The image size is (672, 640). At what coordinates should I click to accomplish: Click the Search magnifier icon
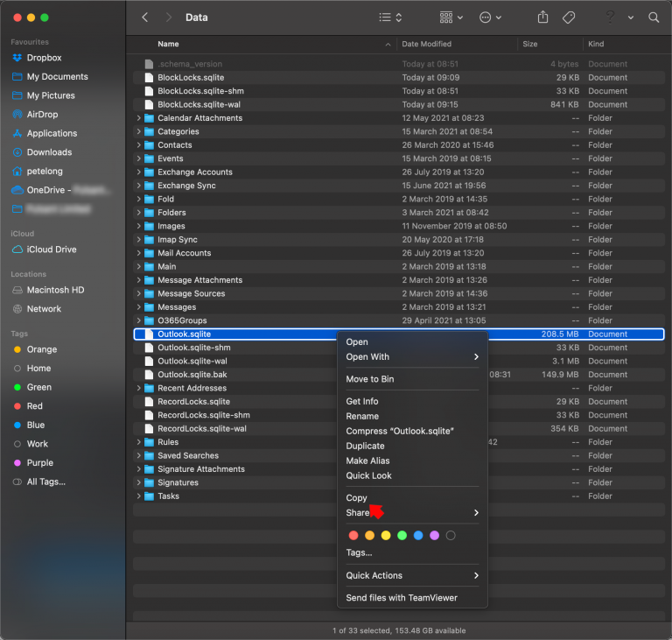tap(654, 18)
